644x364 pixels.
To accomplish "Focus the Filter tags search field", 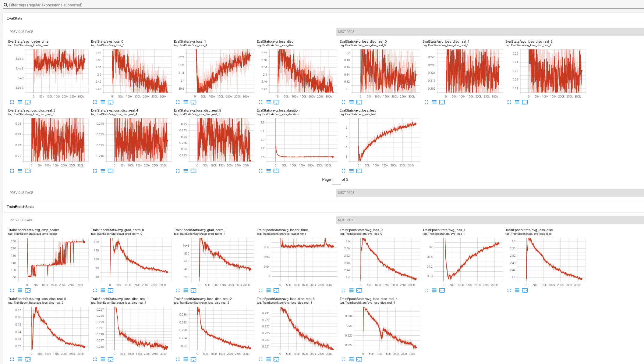I will [x=326, y=5].
